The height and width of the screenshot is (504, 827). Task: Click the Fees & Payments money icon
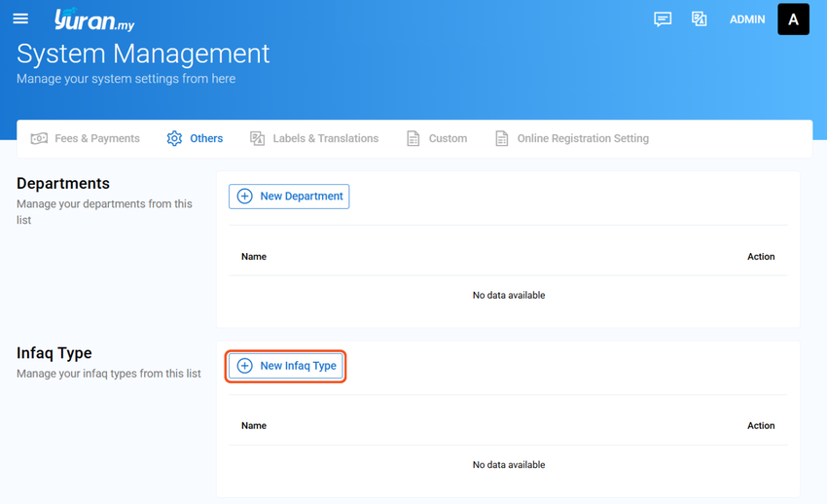[x=39, y=139]
